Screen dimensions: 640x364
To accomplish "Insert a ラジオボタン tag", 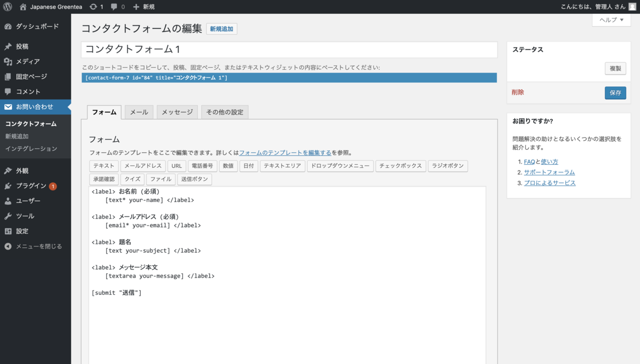I will point(448,166).
